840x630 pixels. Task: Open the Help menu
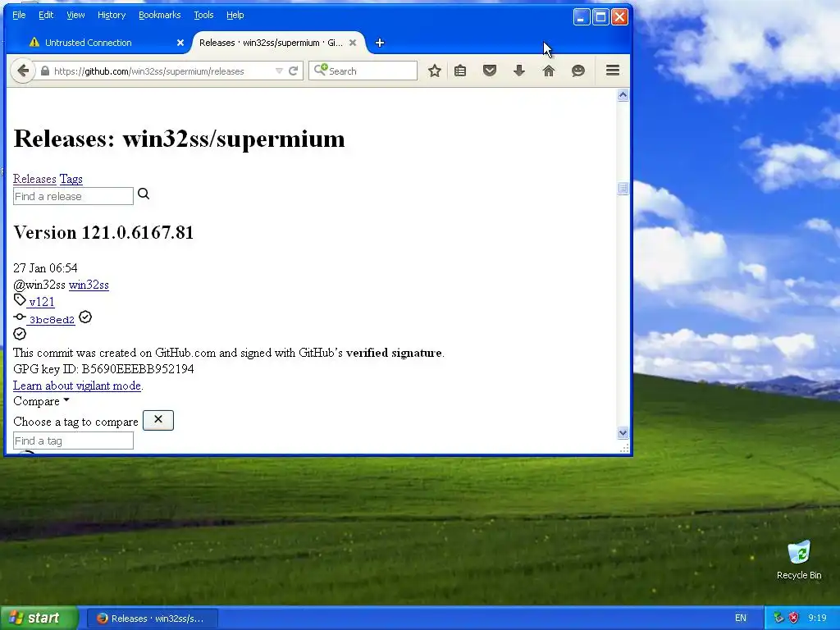coord(235,15)
